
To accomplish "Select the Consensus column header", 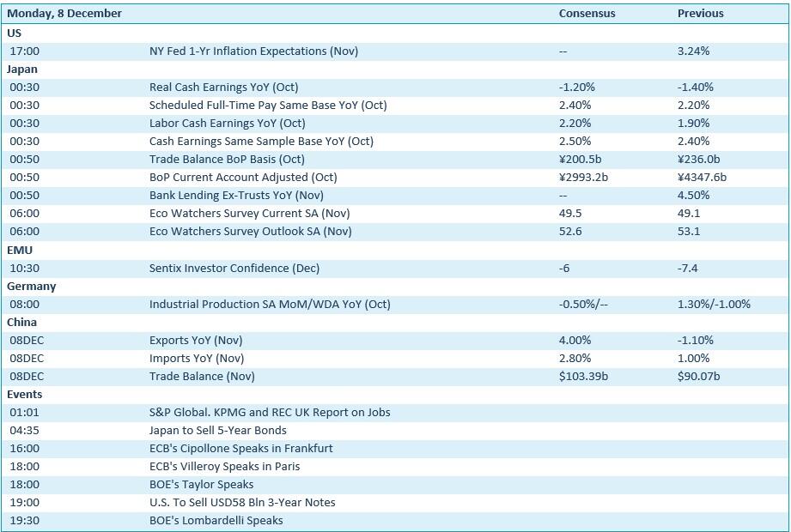I will 587,14.
